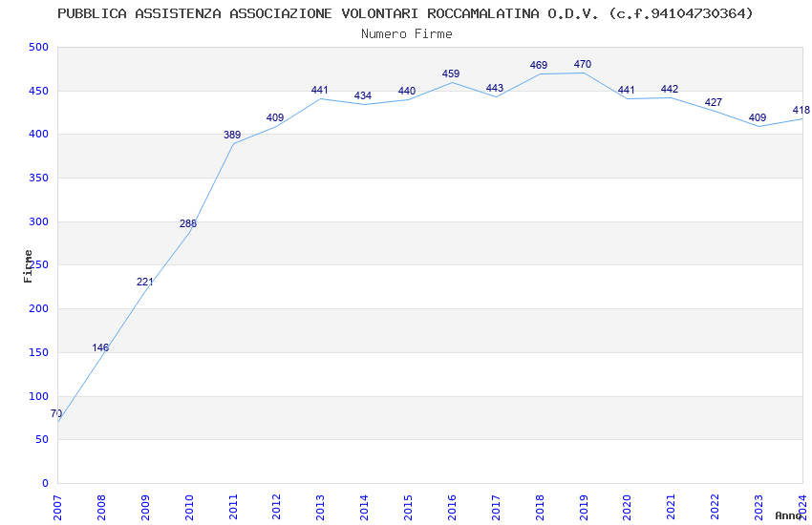The image size is (812, 525).
Task: Click the data label 427
Action: coord(714,102)
